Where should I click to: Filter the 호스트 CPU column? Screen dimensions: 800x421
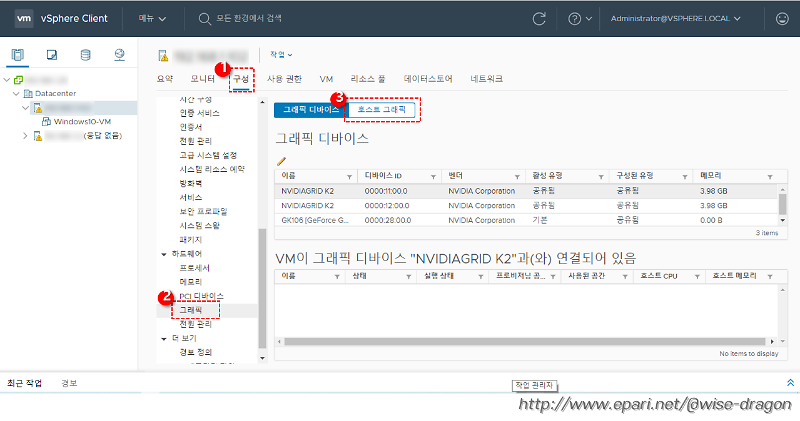pyautogui.click(x=697, y=277)
